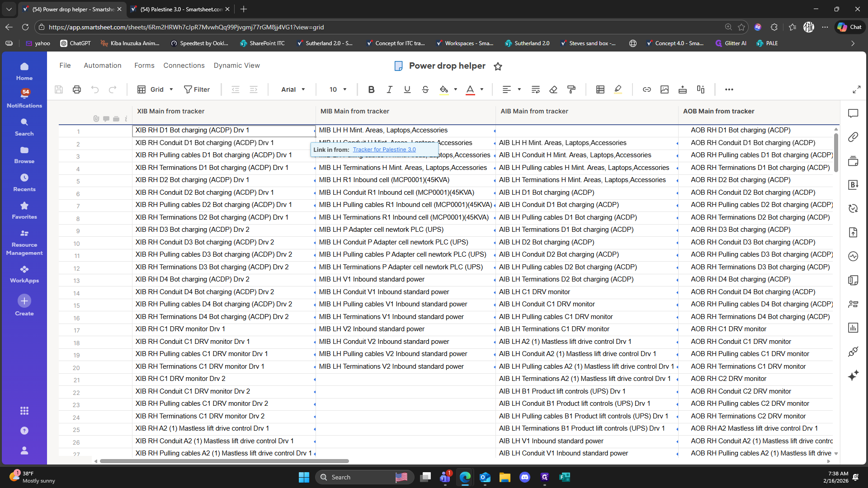868x488 pixels.
Task: Toggle Bold text formatting
Action: click(371, 89)
